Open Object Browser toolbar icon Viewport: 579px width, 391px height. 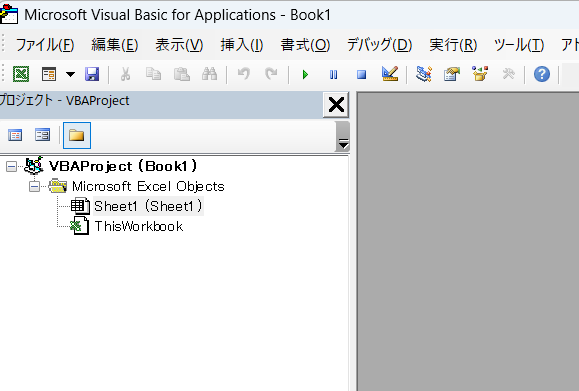point(480,74)
